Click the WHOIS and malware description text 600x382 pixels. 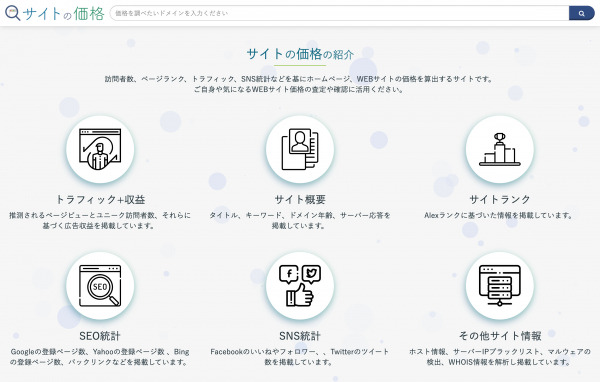[x=499, y=357]
